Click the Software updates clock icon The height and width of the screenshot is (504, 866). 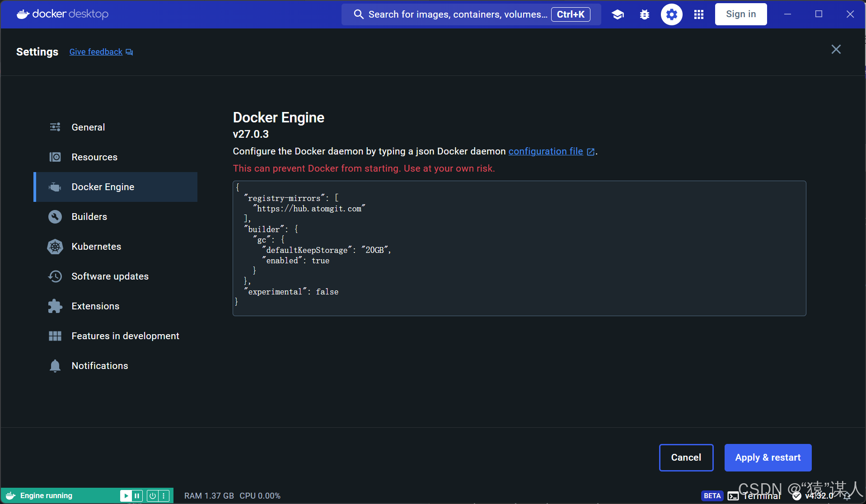(55, 276)
